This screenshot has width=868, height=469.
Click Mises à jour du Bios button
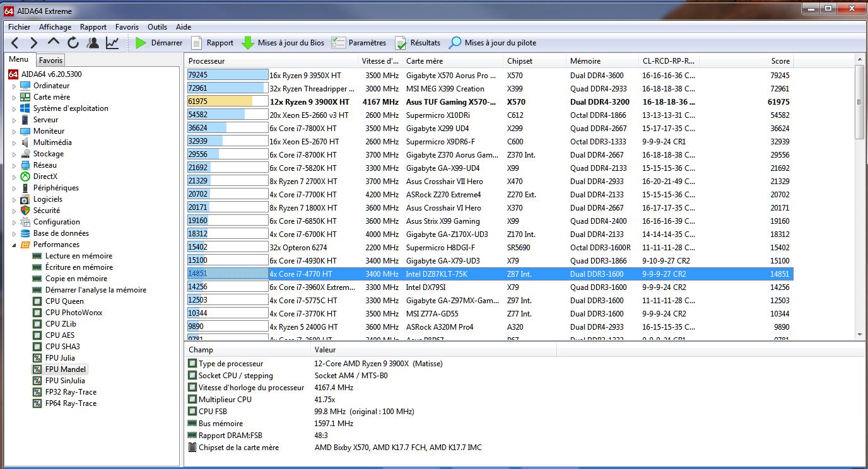[x=283, y=43]
